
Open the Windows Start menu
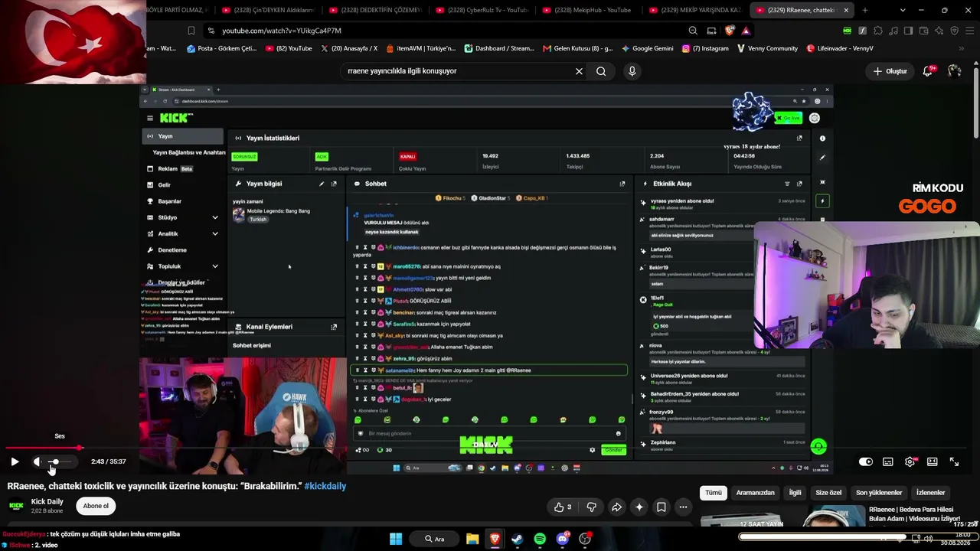tap(396, 539)
